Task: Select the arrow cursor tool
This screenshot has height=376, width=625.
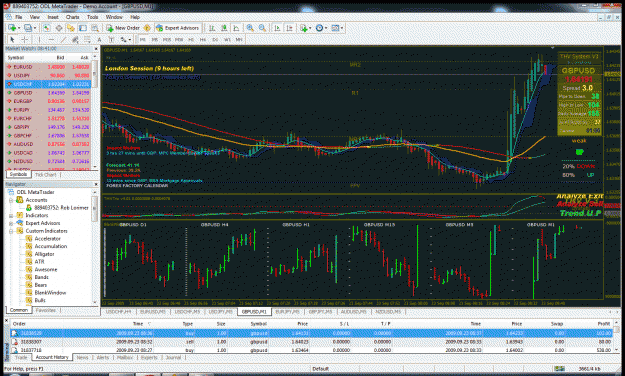Action: click(x=12, y=39)
